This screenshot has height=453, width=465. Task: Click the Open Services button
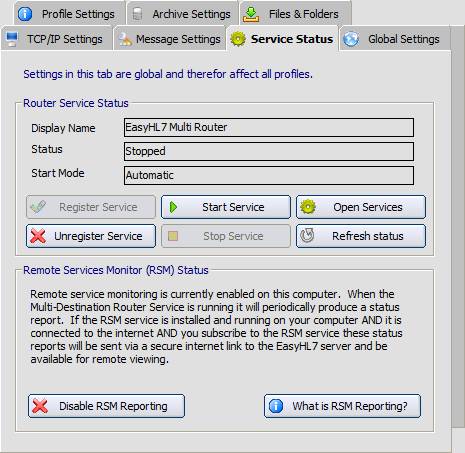click(x=361, y=207)
